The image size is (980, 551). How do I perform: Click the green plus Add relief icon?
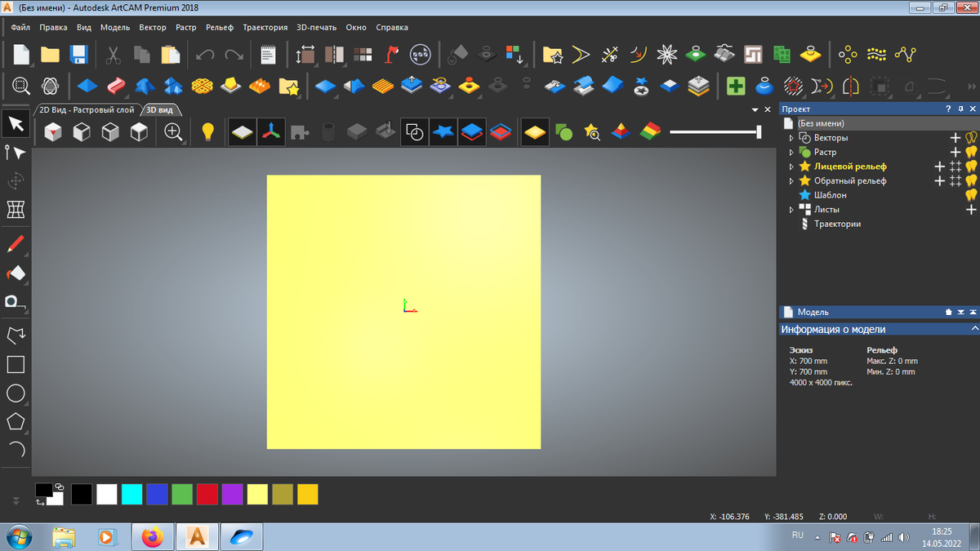point(736,85)
